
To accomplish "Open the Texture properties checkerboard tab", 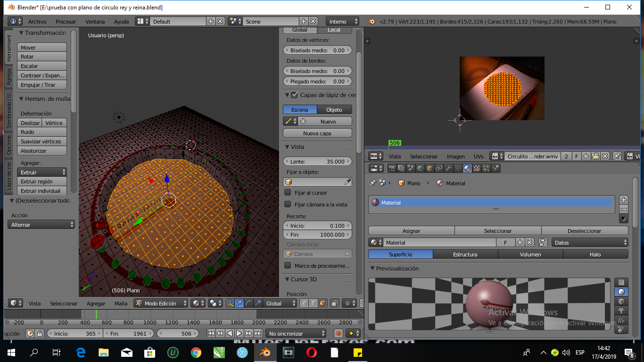I will pos(477,168).
